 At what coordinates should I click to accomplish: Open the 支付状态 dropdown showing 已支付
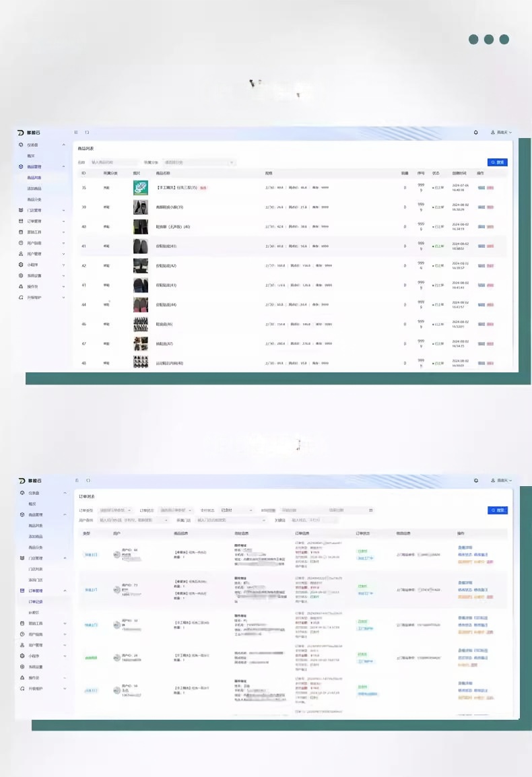236,510
